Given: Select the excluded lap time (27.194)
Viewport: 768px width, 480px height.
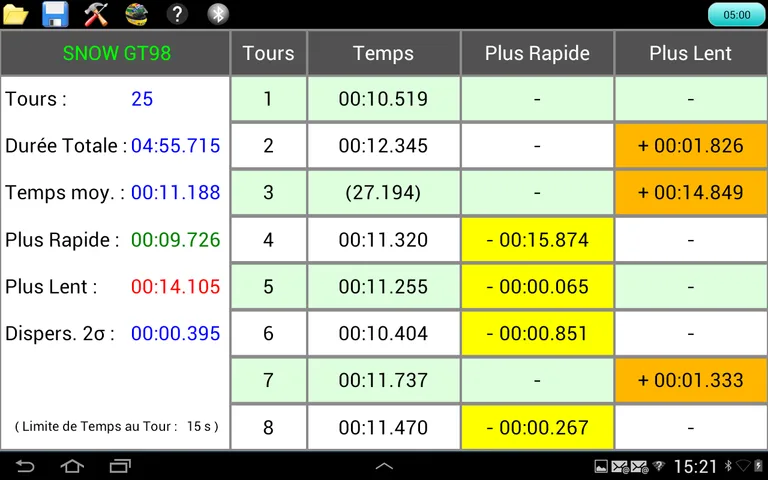Looking at the screenshot, I should [384, 192].
